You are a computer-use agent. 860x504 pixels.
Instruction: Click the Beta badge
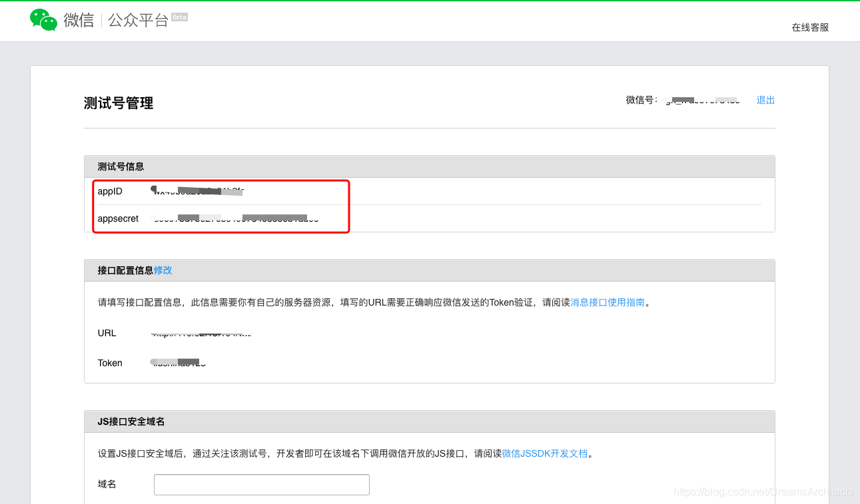(x=179, y=17)
